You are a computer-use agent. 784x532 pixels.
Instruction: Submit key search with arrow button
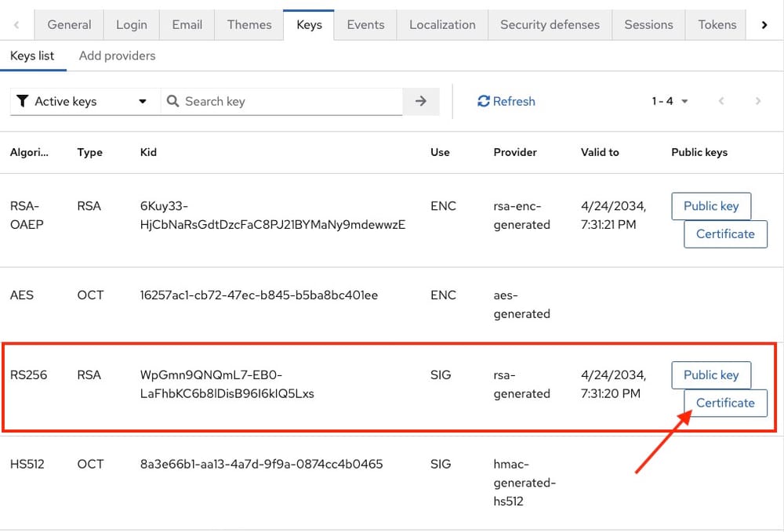coord(421,101)
